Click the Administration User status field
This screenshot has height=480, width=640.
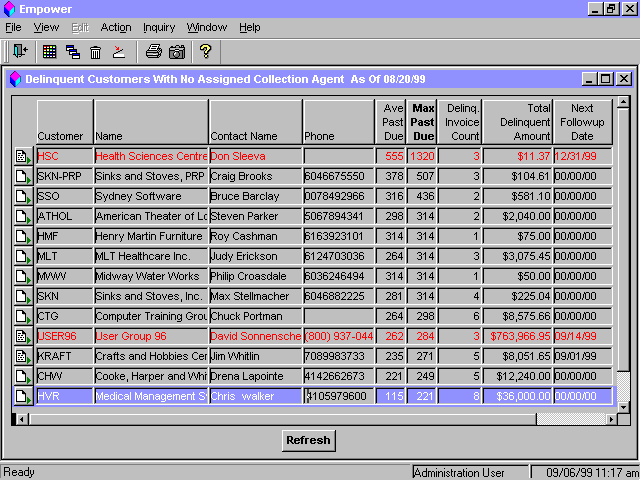click(470, 473)
